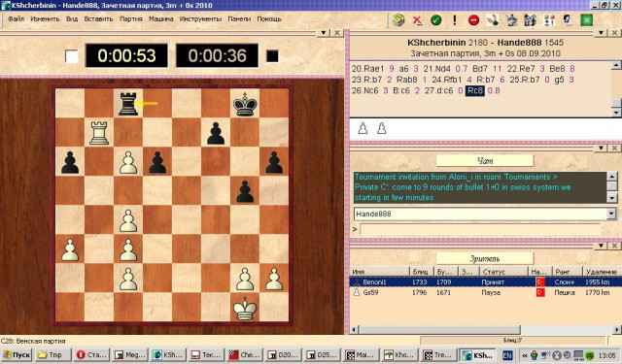622x364 pixels.
Task: Open the chat panel's down-arrow menu
Action: (x=601, y=149)
